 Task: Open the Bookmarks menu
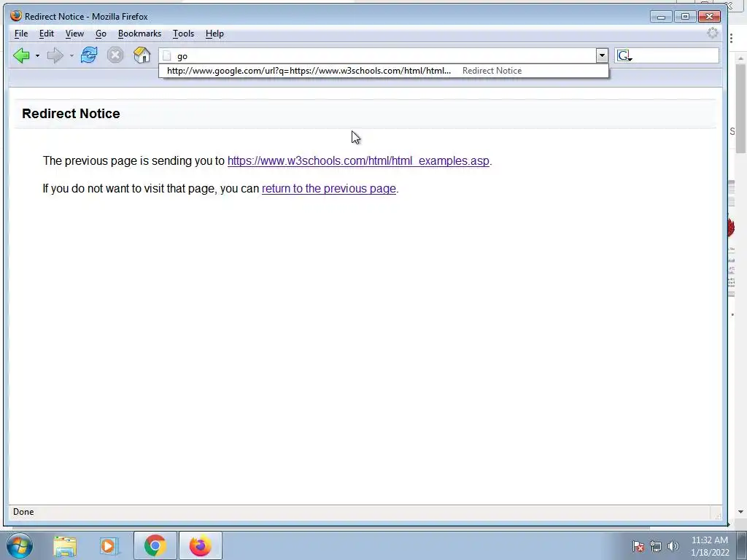click(139, 34)
